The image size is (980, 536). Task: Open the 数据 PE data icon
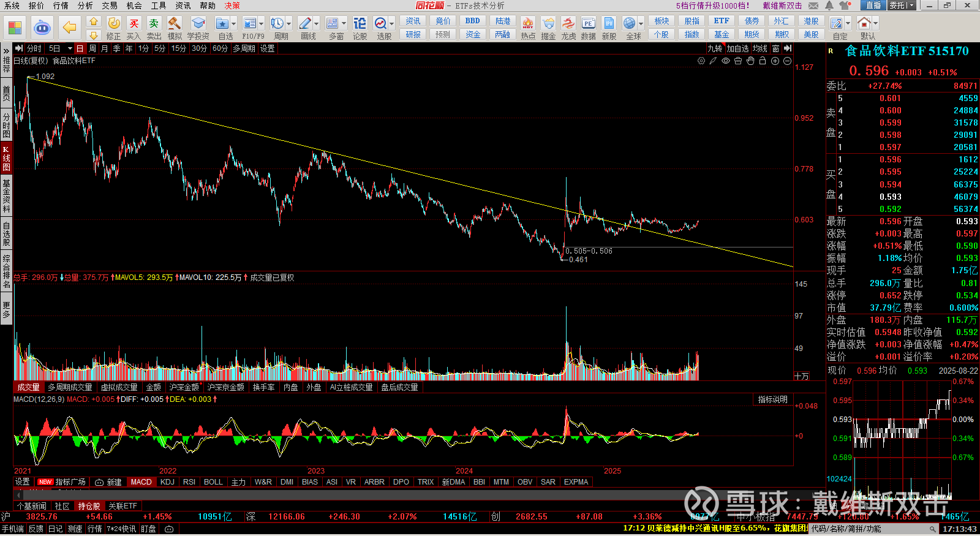(x=588, y=23)
